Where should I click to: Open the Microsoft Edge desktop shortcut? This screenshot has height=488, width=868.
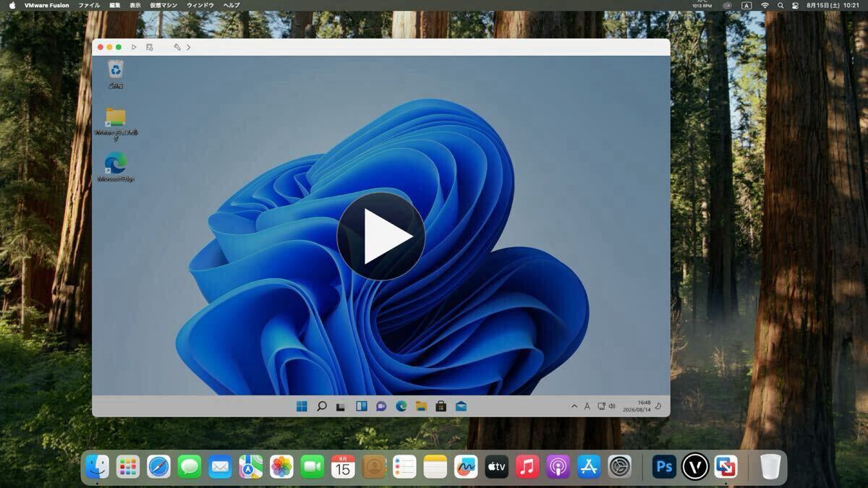pos(116,167)
